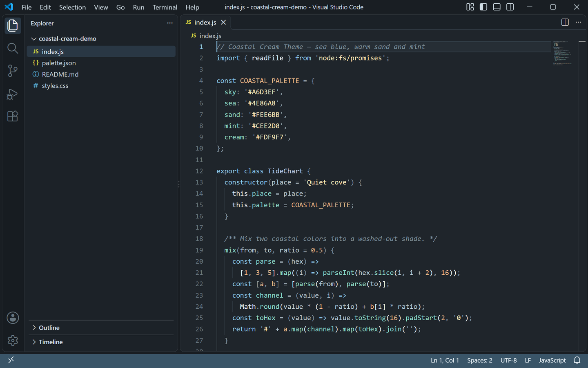The image size is (588, 368).
Task: Open the Explorer view in activity bar
Action: pyautogui.click(x=13, y=26)
